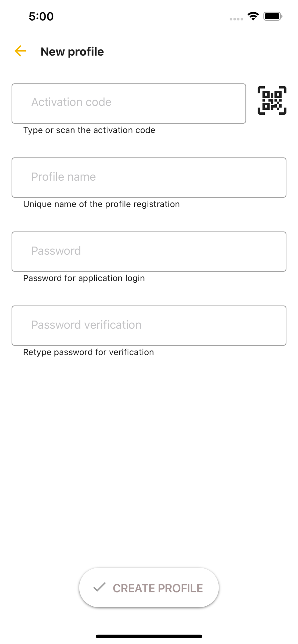Screen dimensions: 298x644
Task: Tap the home indicator bar
Action: [149, 636]
